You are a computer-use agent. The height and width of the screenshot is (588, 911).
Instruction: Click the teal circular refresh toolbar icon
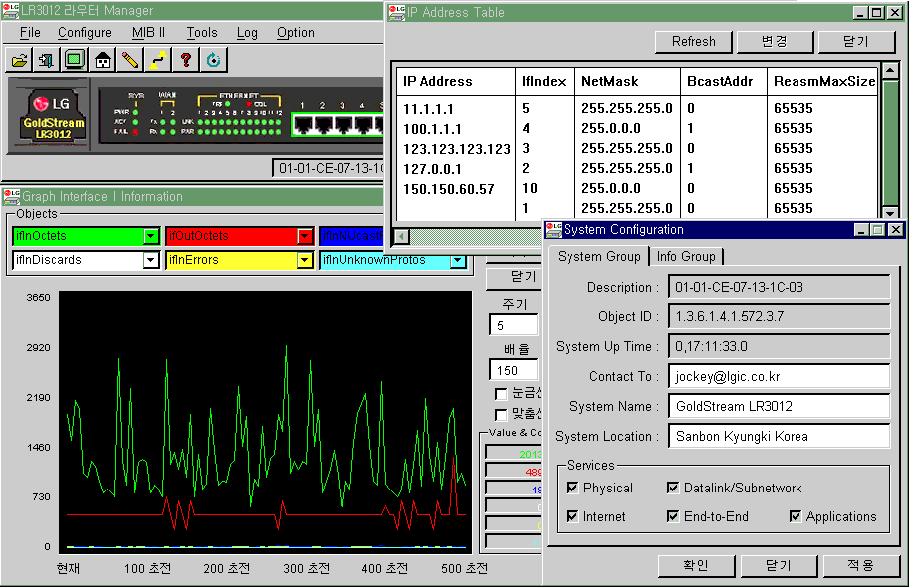[214, 60]
